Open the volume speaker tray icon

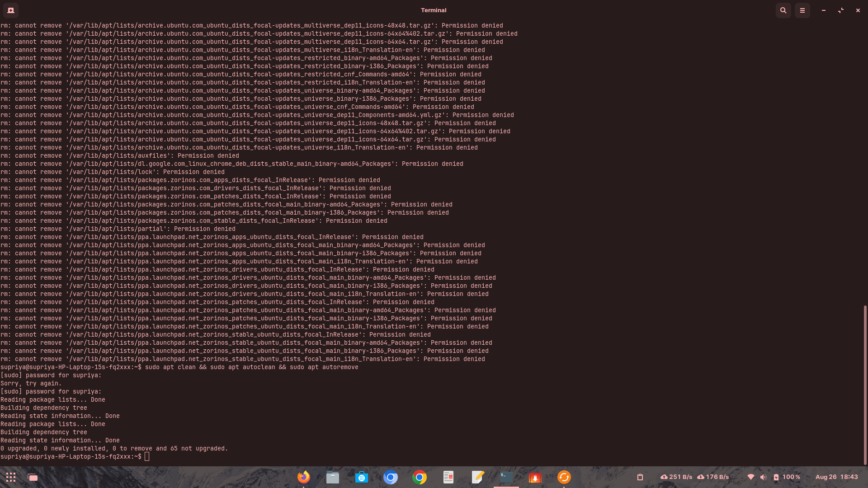pyautogui.click(x=764, y=477)
